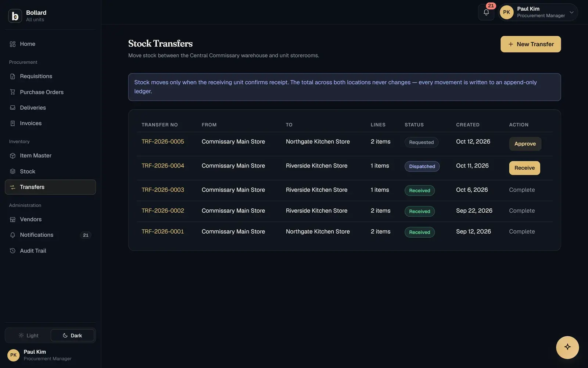Open Purchase Orders in sidebar

click(x=50, y=92)
